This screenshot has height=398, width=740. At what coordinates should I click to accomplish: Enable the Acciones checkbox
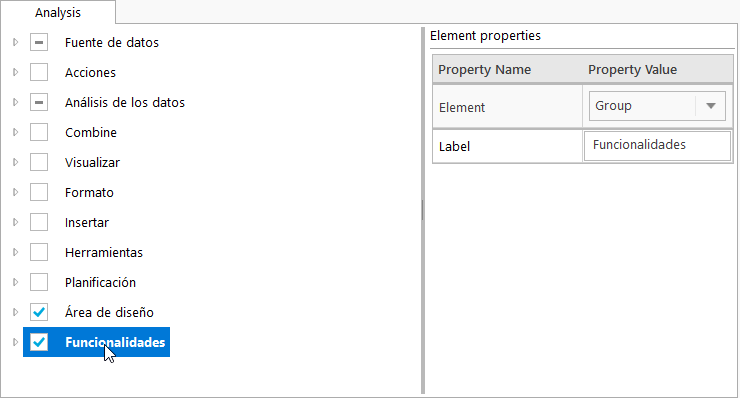39,72
